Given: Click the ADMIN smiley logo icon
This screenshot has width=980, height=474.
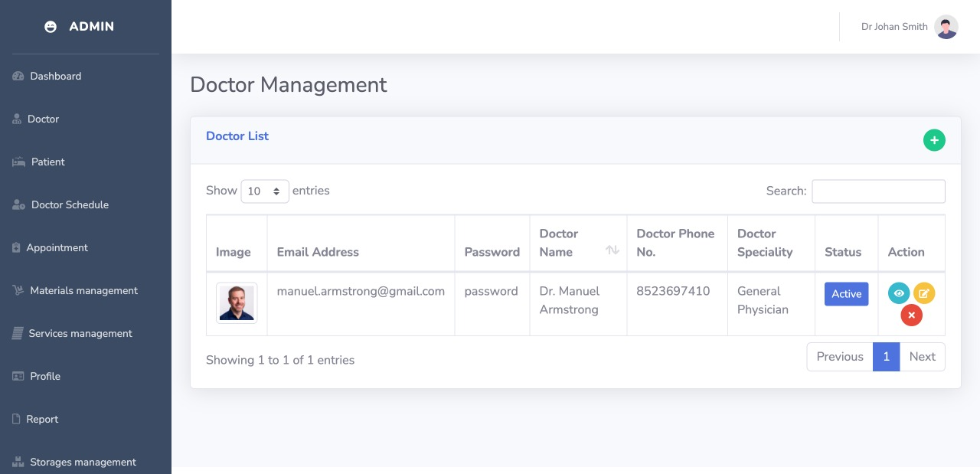Looking at the screenshot, I should [x=51, y=27].
